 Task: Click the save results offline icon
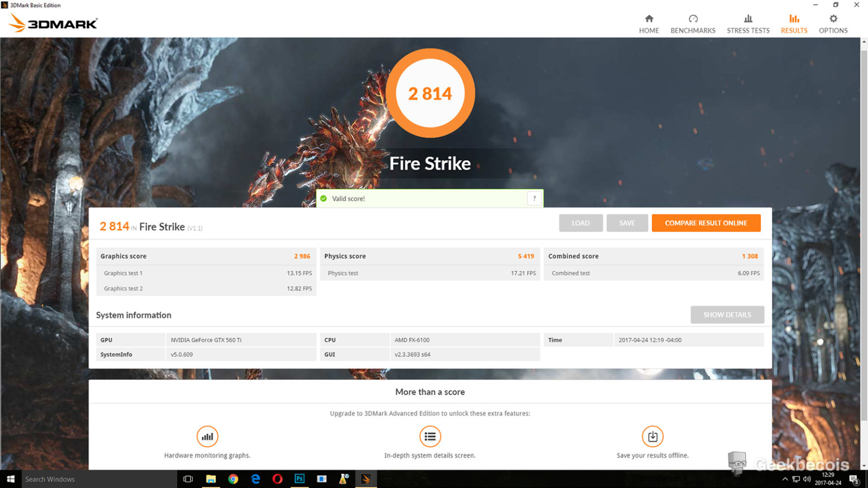pyautogui.click(x=653, y=437)
